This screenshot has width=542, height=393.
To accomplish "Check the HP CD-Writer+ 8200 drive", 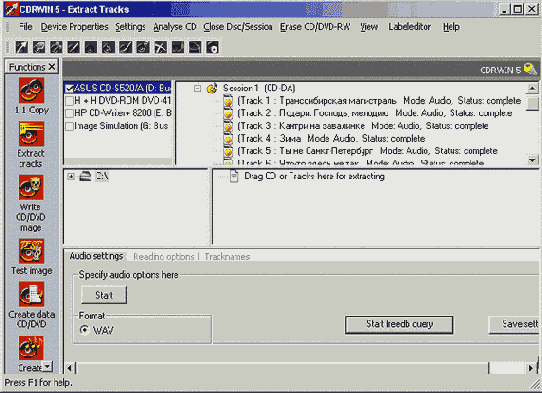I will 69,113.
